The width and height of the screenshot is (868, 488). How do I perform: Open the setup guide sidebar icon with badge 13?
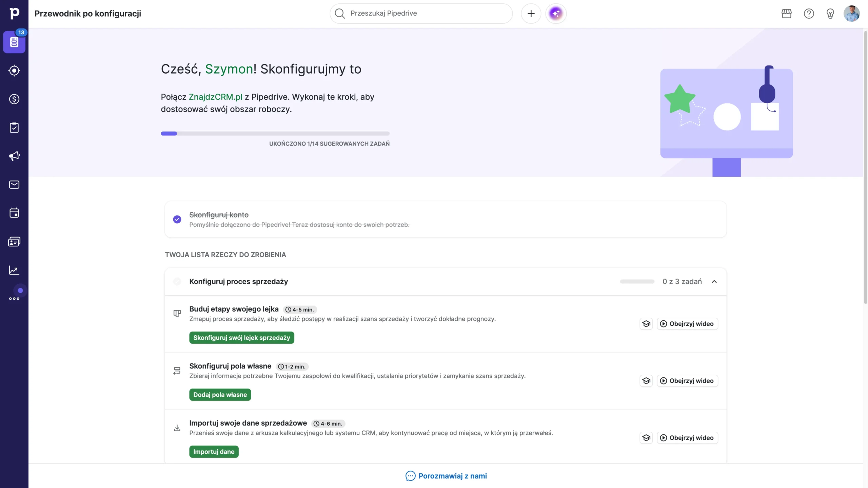pyautogui.click(x=14, y=42)
